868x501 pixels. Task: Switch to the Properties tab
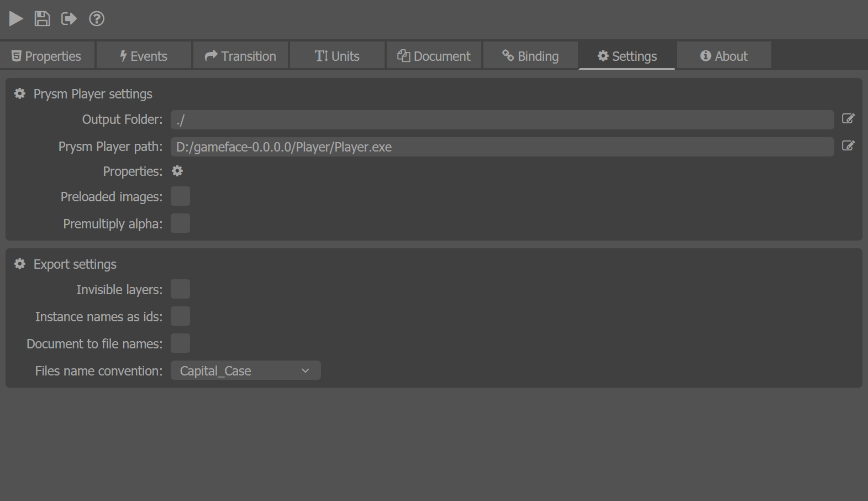48,56
